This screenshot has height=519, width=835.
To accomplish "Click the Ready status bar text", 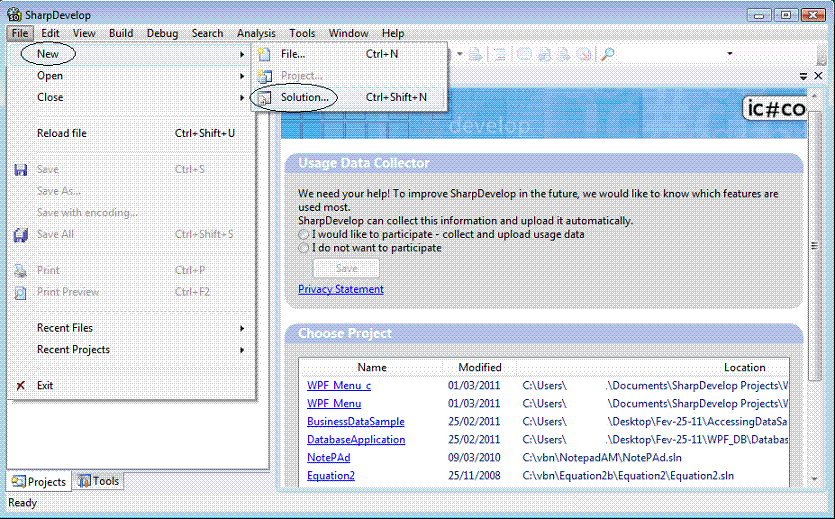I will 22,503.
